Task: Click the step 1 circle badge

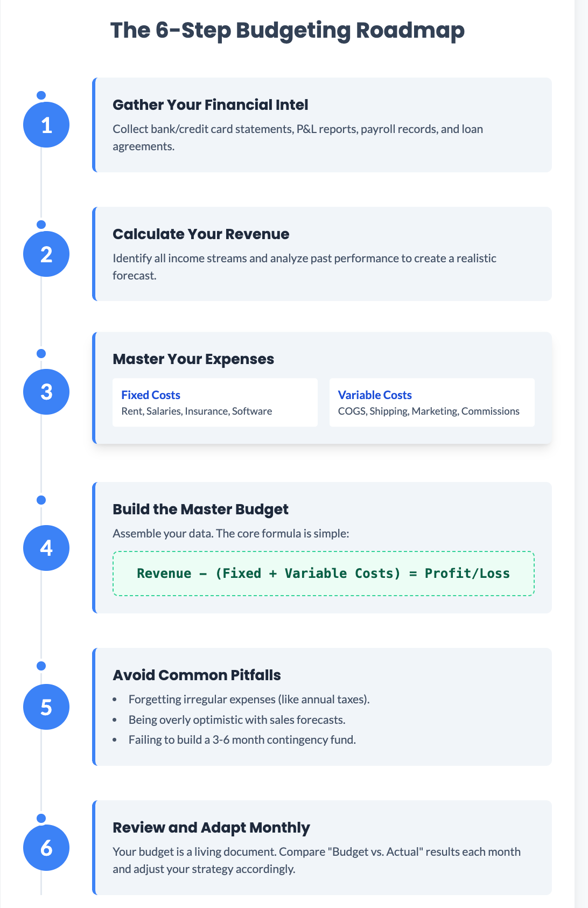Action: click(x=46, y=125)
